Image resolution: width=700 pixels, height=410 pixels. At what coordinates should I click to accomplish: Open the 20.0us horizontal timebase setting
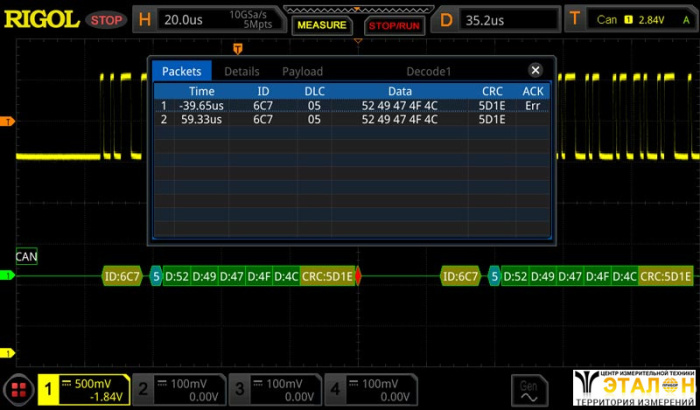pyautogui.click(x=190, y=19)
